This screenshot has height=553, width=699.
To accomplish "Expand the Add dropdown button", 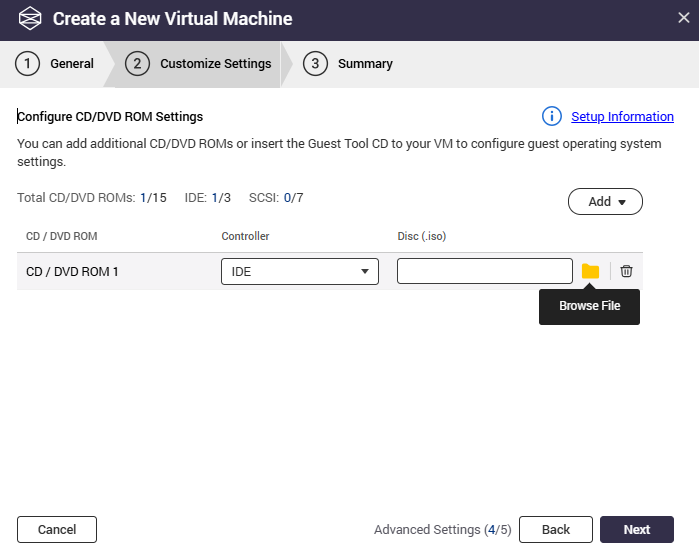I will click(x=605, y=201).
